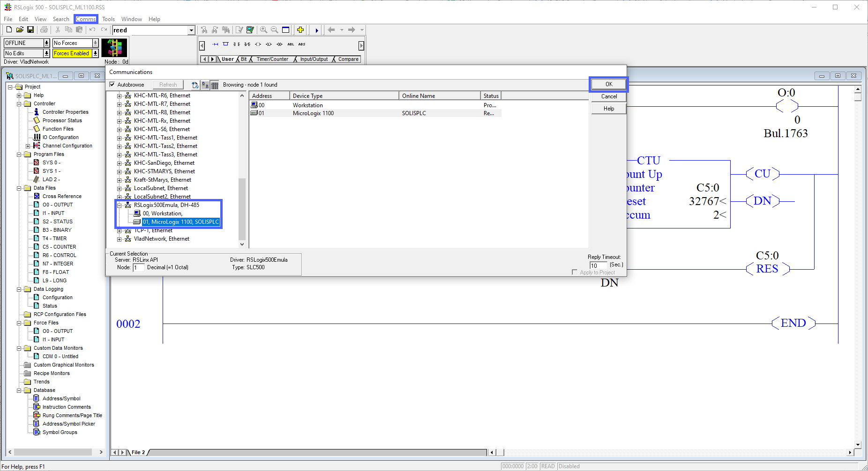Screen dimensions: 868x471
Task: Click OK in the Communications dialog
Action: [x=608, y=84]
